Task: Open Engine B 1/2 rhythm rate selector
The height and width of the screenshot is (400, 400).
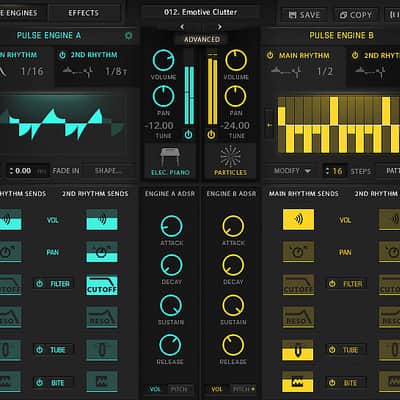Action: pos(325,71)
